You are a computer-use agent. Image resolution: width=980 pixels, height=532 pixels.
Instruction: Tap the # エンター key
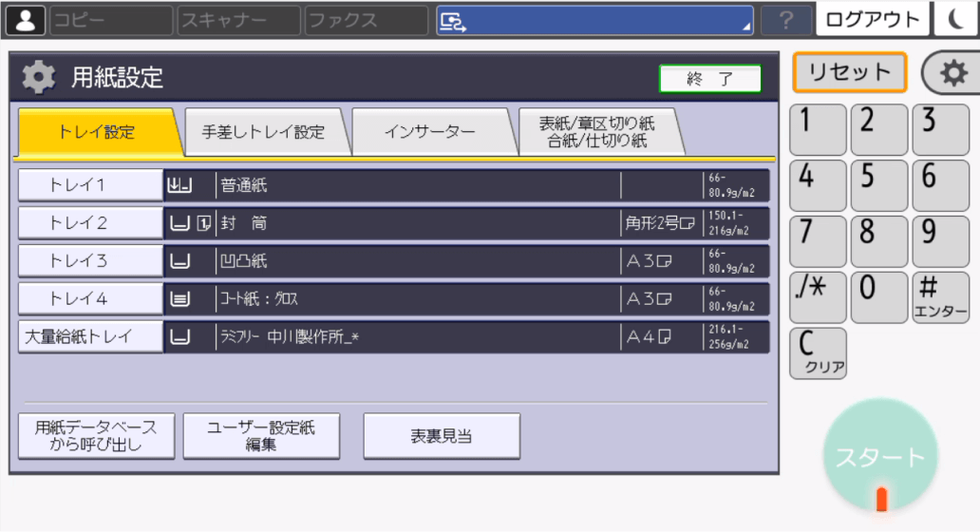click(x=941, y=297)
